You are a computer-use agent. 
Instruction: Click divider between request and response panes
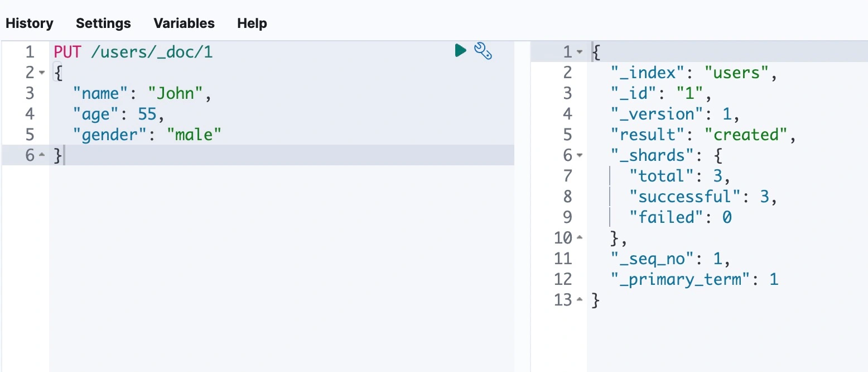coord(522,207)
